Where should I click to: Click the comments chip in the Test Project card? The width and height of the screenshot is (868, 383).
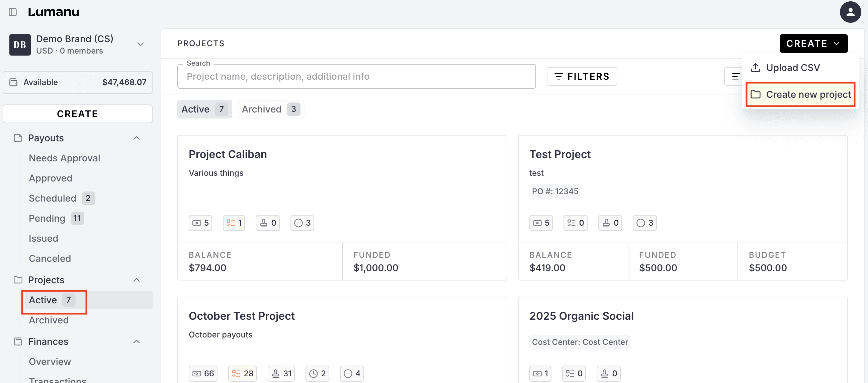coord(645,223)
